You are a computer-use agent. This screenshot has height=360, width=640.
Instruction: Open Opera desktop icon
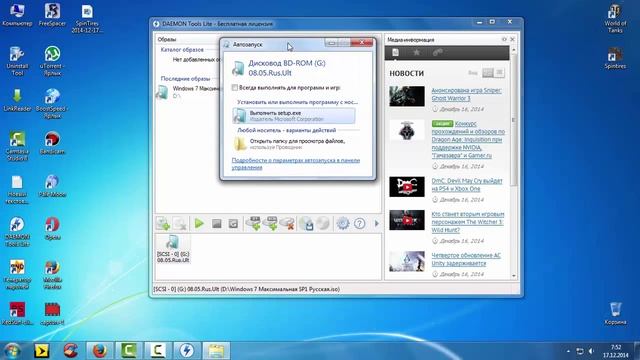coord(52,229)
